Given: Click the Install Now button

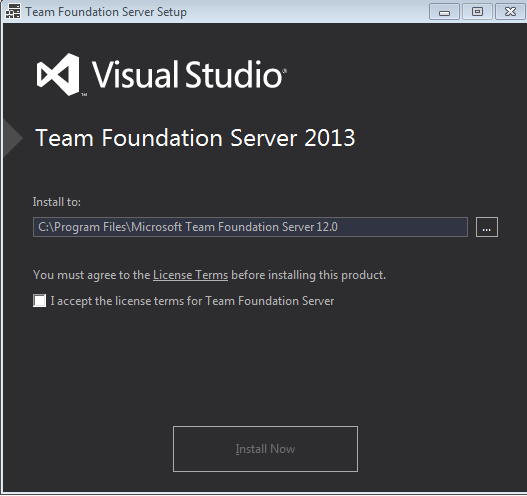Looking at the screenshot, I should (x=265, y=449).
